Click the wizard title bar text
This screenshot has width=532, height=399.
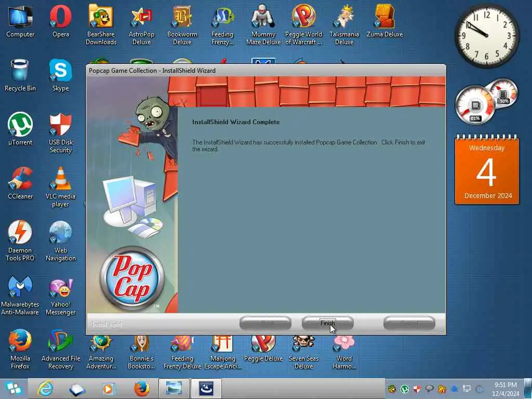[x=152, y=71]
